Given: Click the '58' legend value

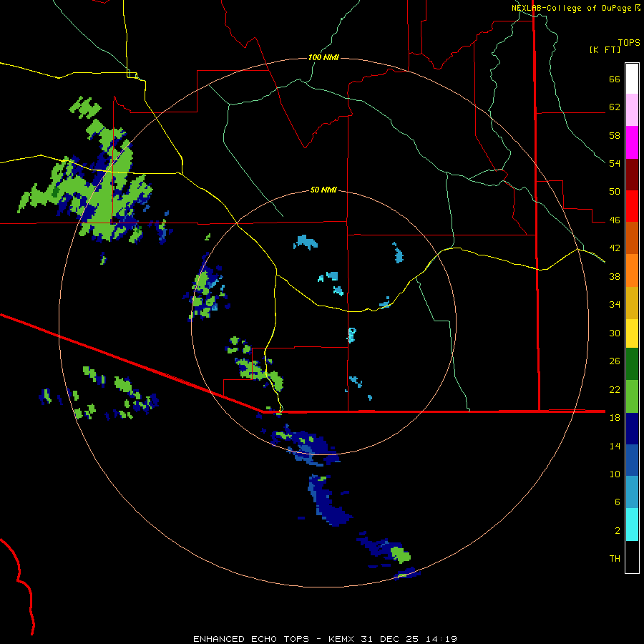Looking at the screenshot, I should point(615,135).
